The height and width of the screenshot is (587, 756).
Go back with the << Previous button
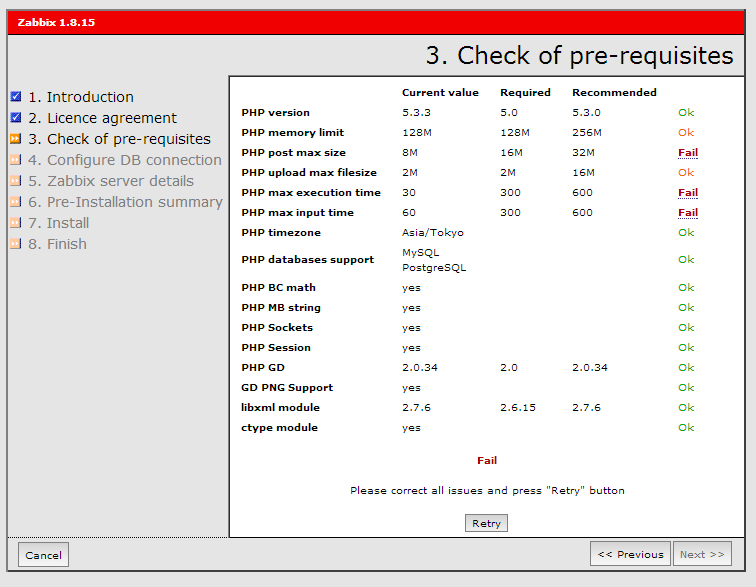click(630, 554)
